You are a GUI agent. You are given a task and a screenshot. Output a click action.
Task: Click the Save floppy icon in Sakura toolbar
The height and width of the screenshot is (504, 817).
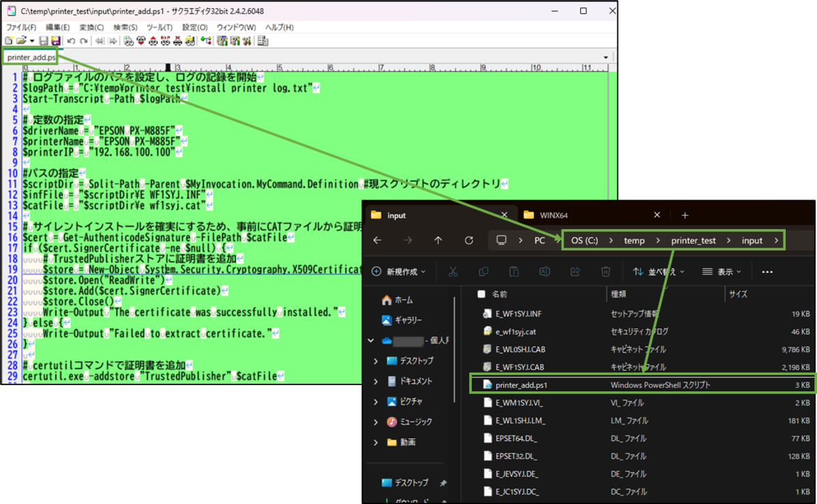(43, 41)
